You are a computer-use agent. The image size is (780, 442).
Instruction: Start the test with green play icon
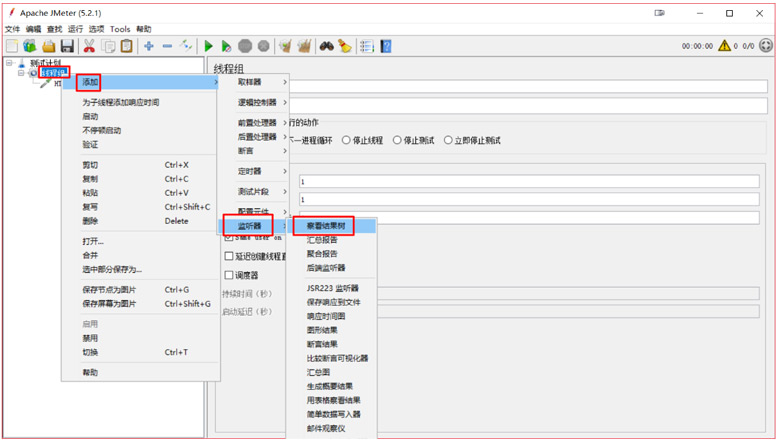coord(208,46)
